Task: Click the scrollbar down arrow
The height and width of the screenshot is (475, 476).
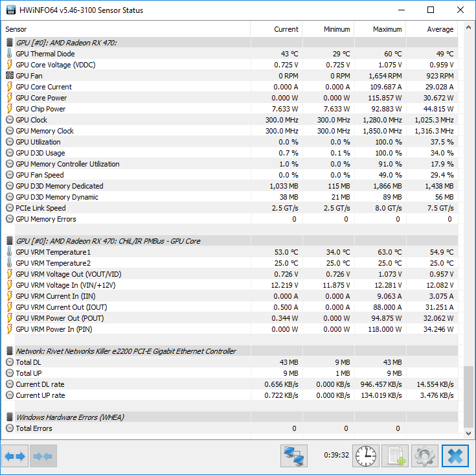Action: (x=468, y=434)
